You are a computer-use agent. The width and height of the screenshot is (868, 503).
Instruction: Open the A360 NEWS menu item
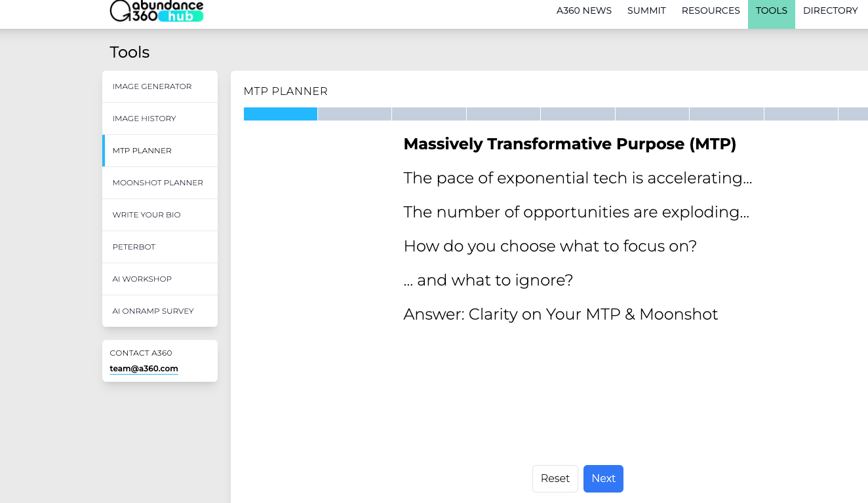pyautogui.click(x=583, y=10)
